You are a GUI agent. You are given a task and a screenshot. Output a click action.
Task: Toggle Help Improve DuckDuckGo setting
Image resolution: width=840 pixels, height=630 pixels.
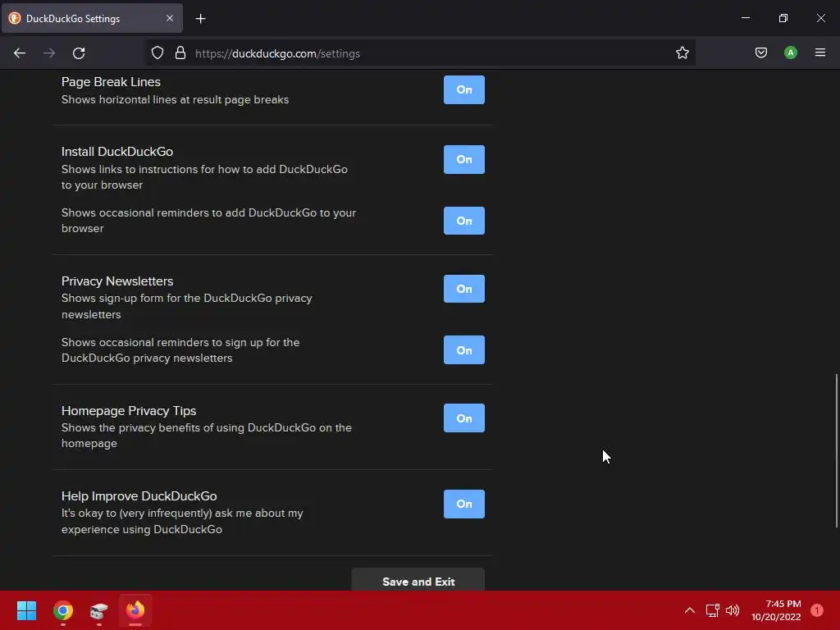(464, 504)
